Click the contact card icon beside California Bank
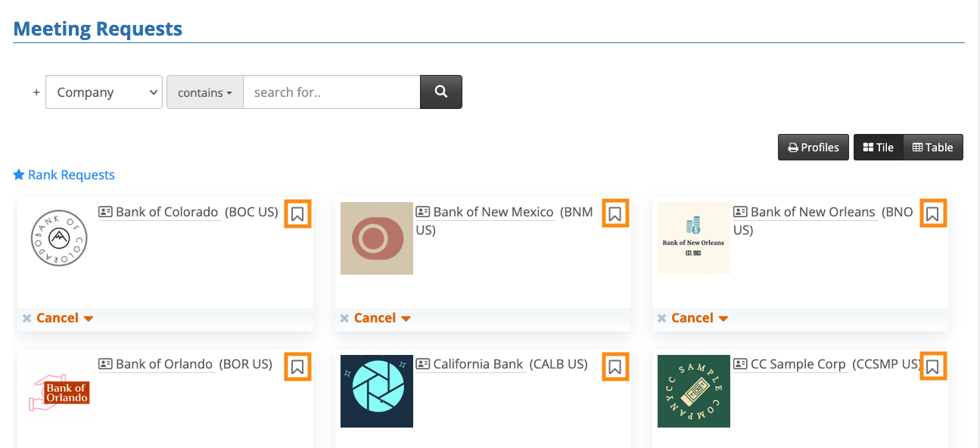 [423, 364]
